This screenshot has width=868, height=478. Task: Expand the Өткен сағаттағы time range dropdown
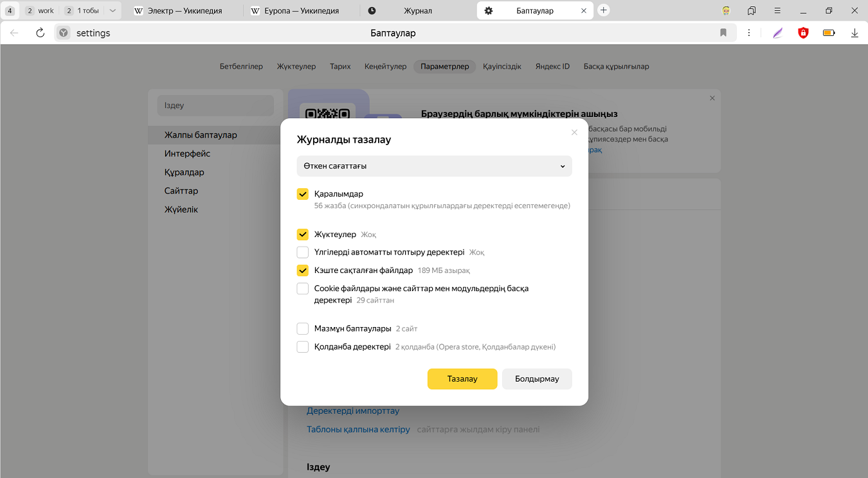434,166
